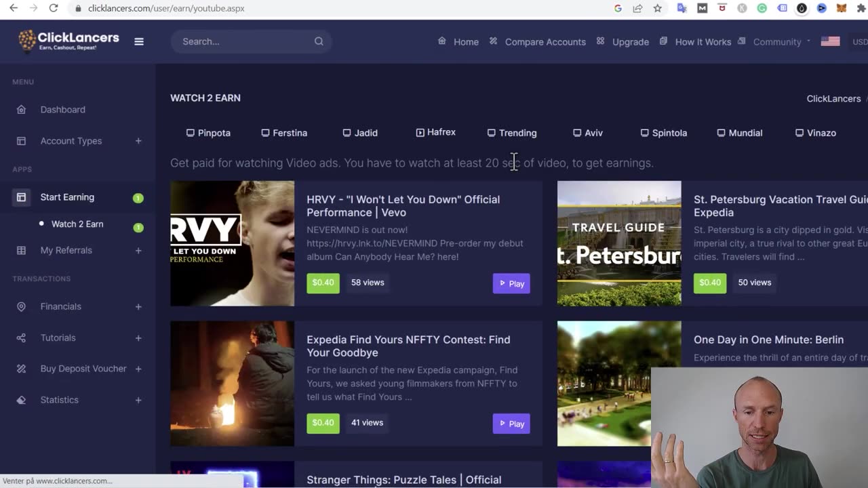Open the puzzle-piece Extensions menu
The width and height of the screenshot is (868, 488).
861,8
